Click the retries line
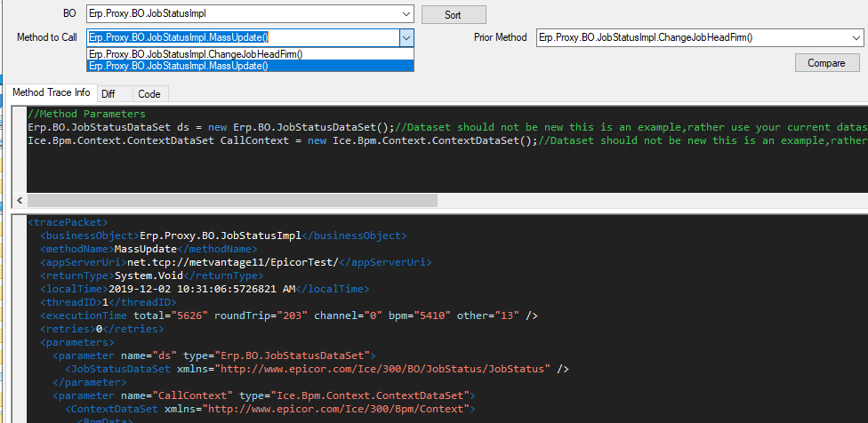Viewport: 868px width, 423px height. [x=102, y=329]
